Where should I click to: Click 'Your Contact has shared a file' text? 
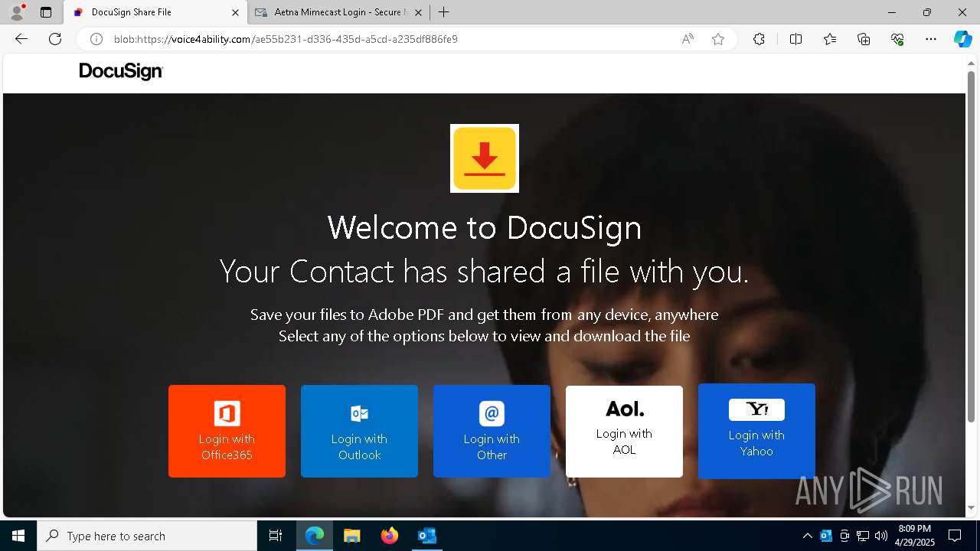(485, 271)
